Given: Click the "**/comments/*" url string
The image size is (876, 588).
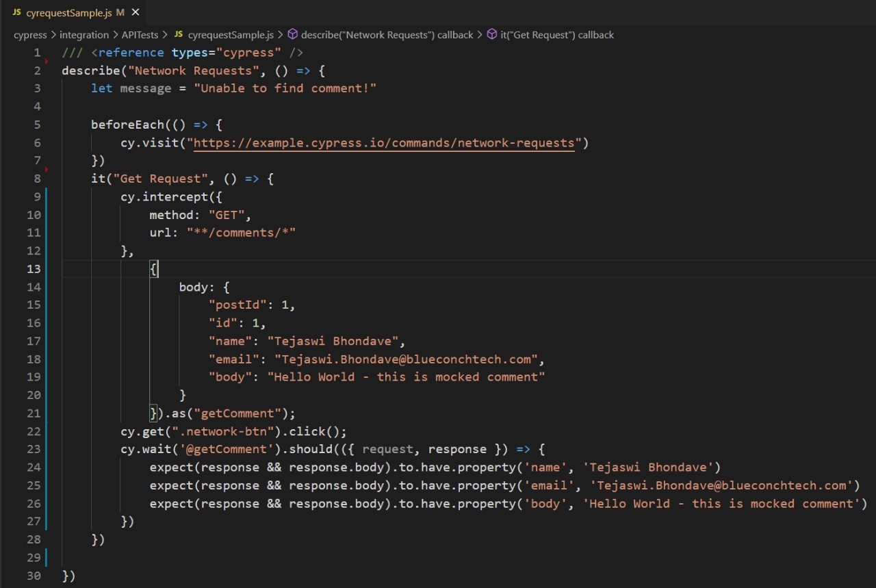Looking at the screenshot, I should pos(241,233).
